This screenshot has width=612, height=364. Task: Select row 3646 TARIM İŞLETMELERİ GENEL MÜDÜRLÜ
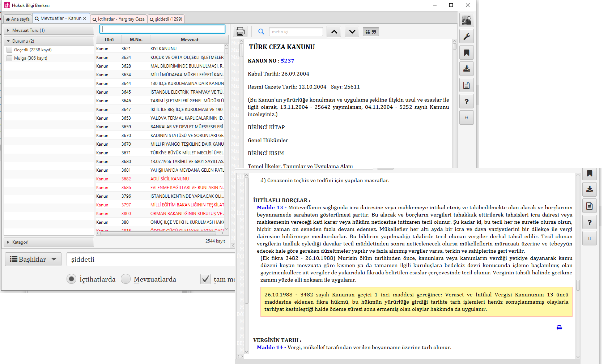(160, 101)
